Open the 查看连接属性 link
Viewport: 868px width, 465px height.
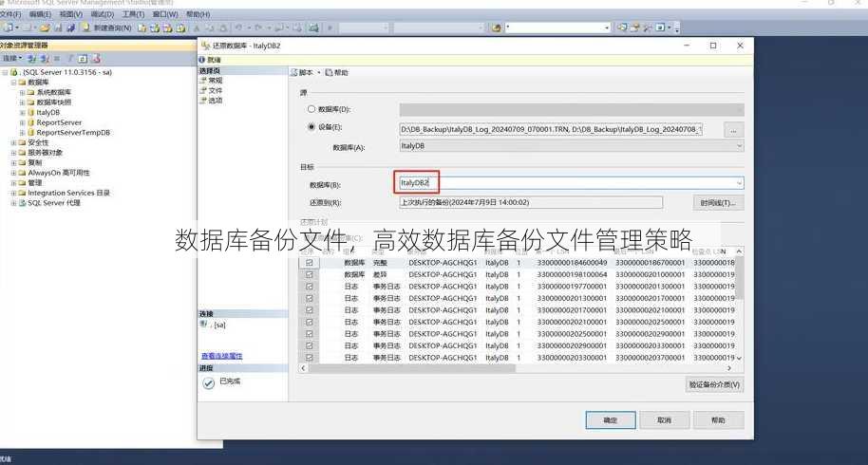pyautogui.click(x=222, y=356)
